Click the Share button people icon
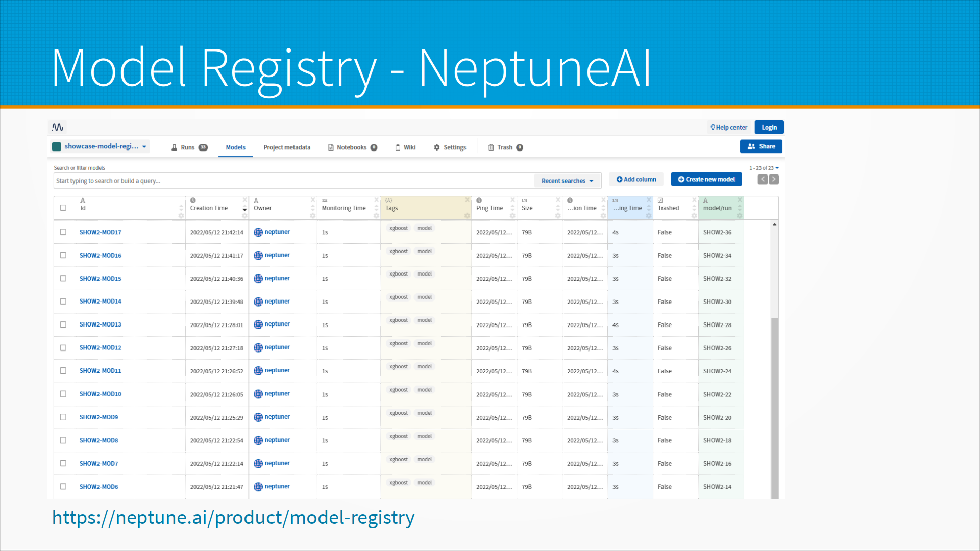The height and width of the screenshot is (551, 980). click(x=751, y=146)
